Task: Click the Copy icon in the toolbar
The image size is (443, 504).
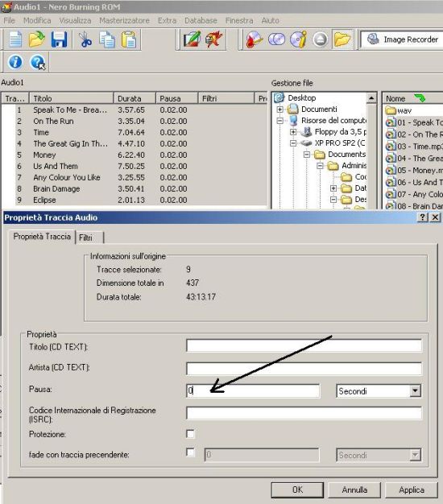Action: pyautogui.click(x=107, y=39)
